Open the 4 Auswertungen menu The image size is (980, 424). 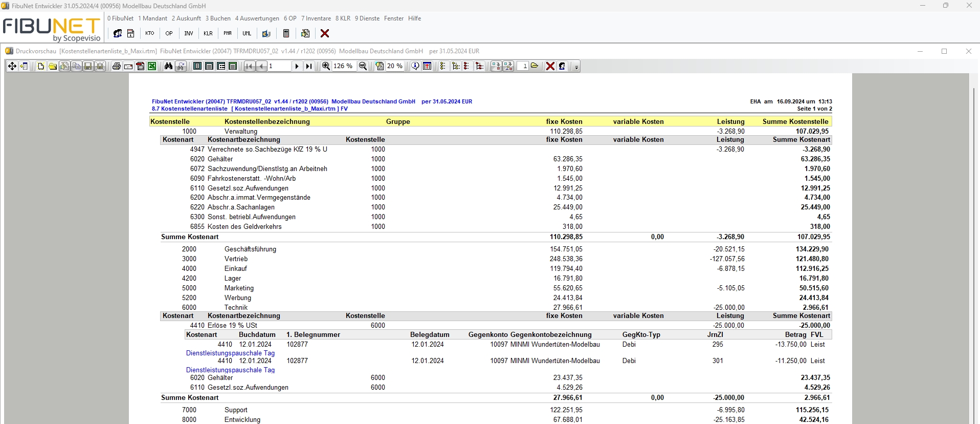click(257, 18)
